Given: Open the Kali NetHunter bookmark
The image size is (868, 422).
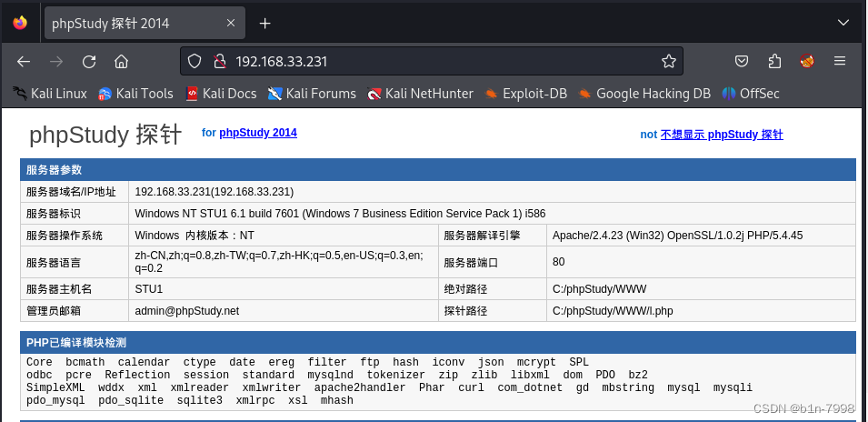Looking at the screenshot, I should click(x=420, y=94).
